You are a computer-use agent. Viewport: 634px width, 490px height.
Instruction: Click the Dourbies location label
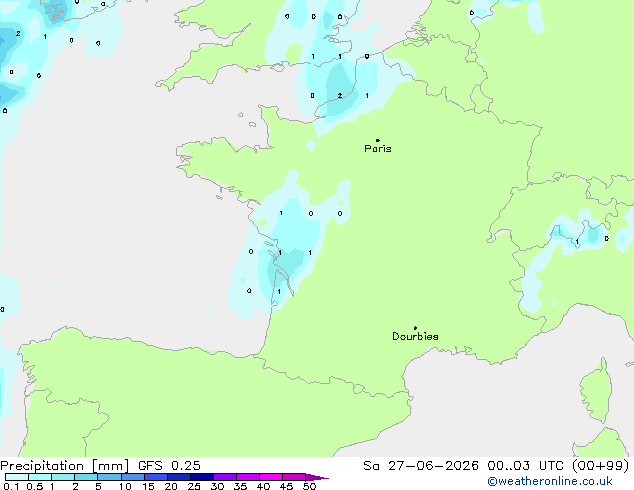pyautogui.click(x=415, y=336)
